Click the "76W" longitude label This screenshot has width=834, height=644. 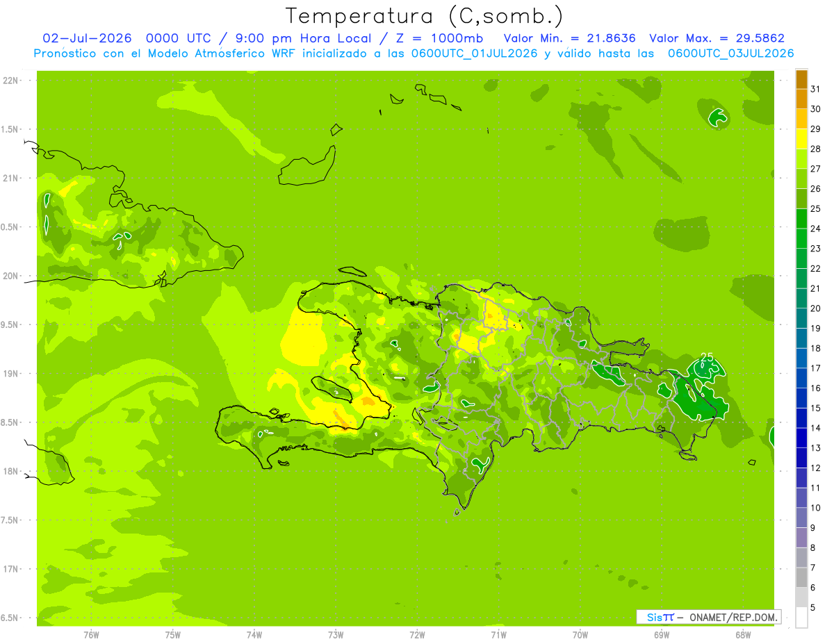(91, 635)
